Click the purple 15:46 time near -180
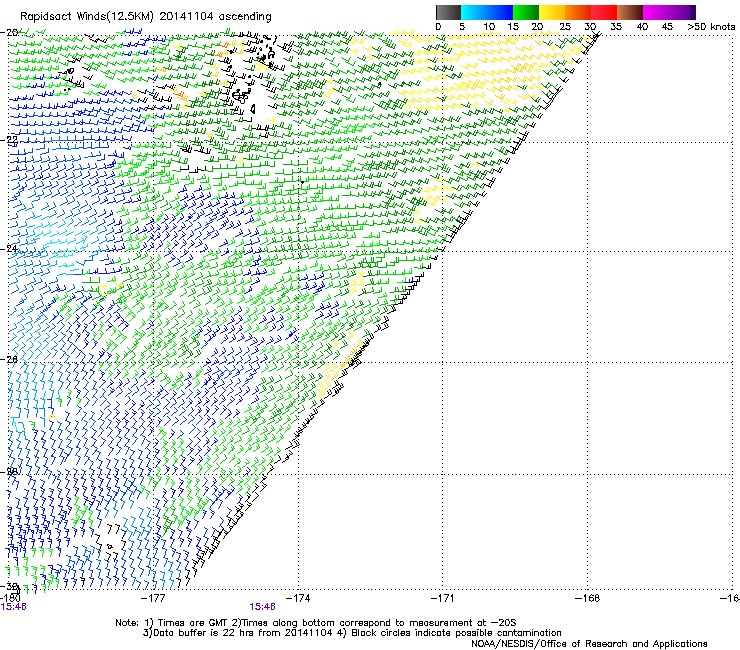 click(13, 607)
